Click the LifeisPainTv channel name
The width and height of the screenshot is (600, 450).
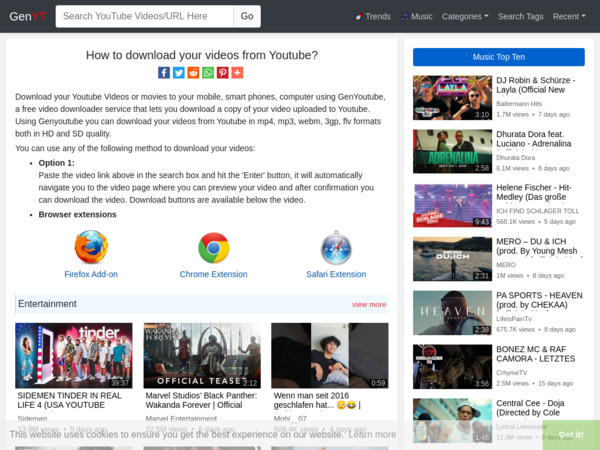pyautogui.click(x=514, y=319)
